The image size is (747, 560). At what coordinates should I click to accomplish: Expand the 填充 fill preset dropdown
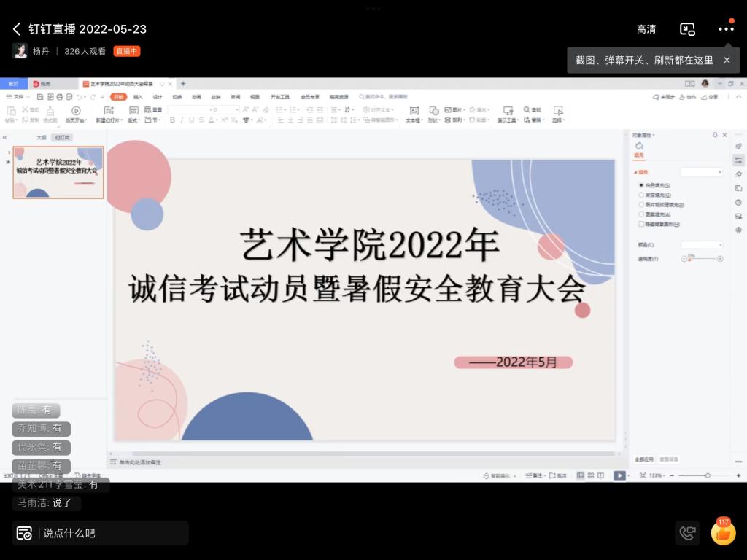pyautogui.click(x=701, y=172)
